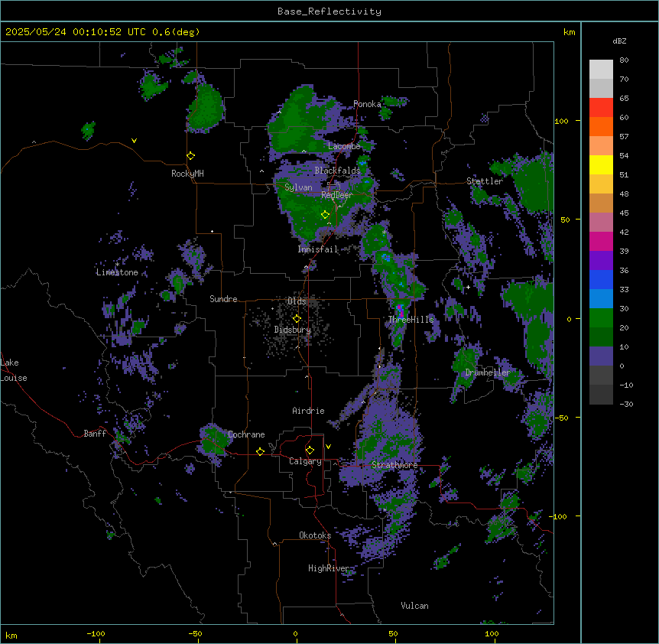Click the Drumheller label
Viewport: 659px width, 644px height.
pos(488,372)
